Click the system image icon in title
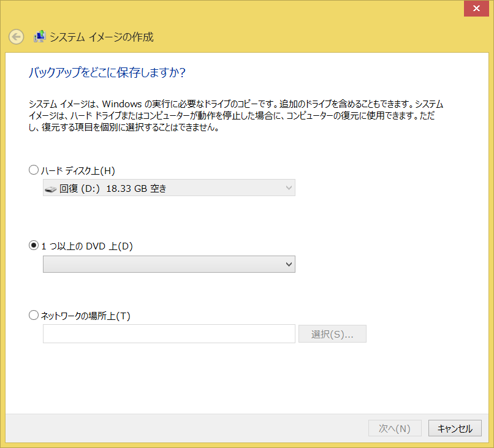 tap(39, 37)
